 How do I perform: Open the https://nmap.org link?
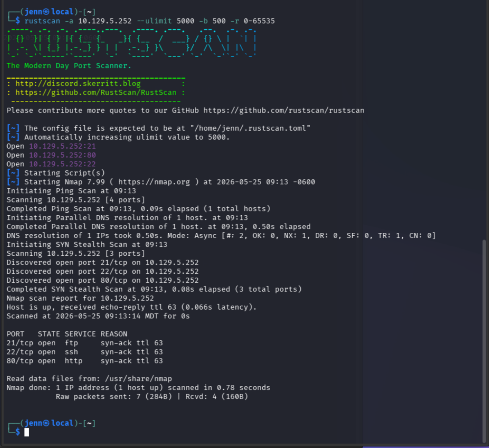(154, 182)
